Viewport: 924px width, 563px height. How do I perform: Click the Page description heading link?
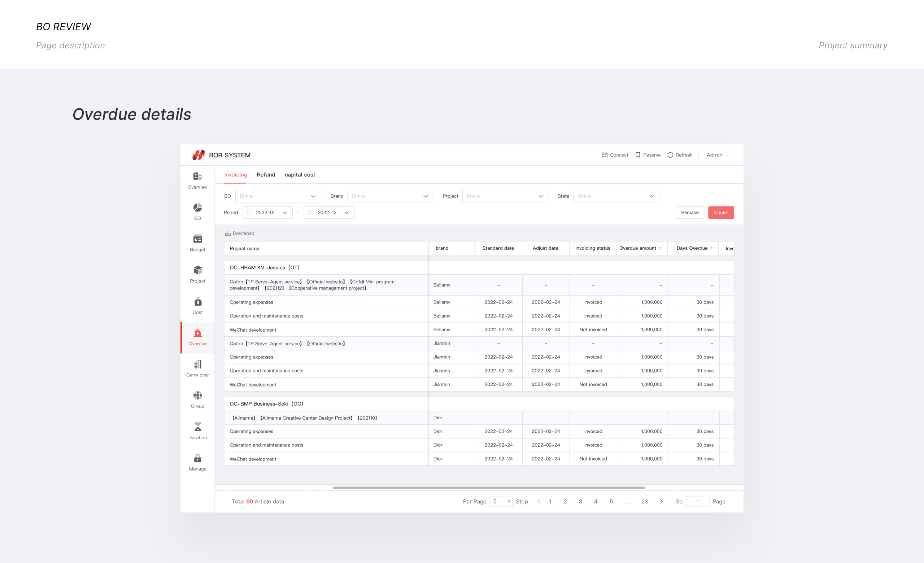coord(70,45)
